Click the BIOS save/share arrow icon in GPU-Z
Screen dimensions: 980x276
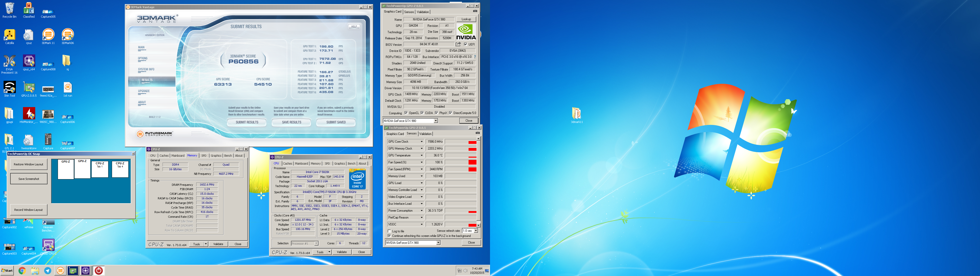458,44
